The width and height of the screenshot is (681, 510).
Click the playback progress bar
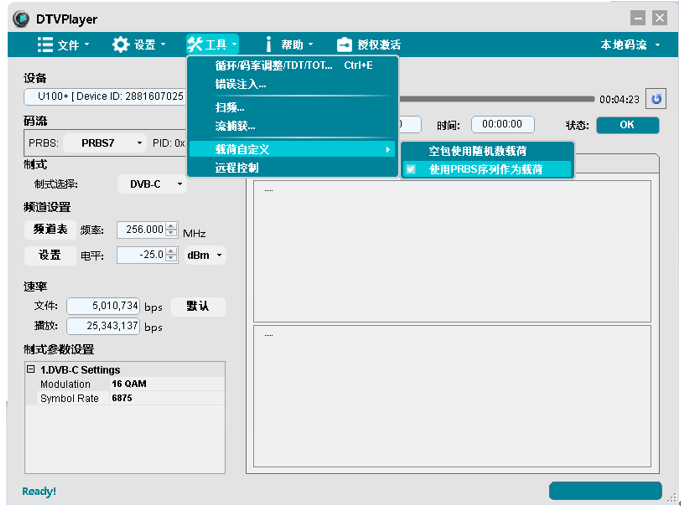(496, 99)
